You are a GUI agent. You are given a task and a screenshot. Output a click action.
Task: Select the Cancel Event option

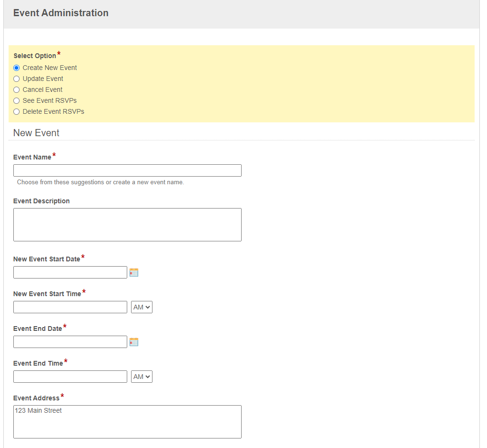[x=16, y=90]
